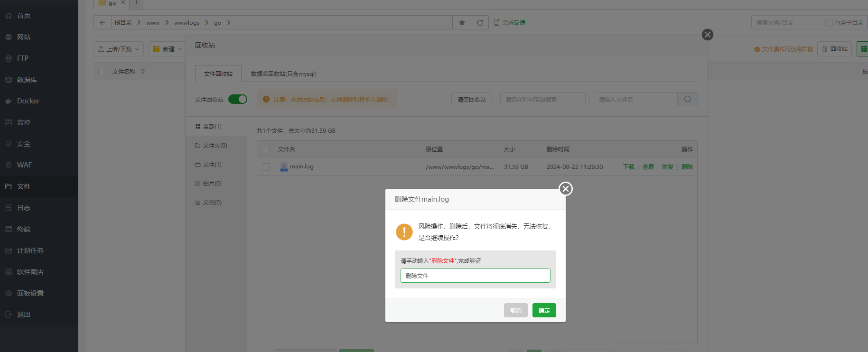Viewport: 868px width, 352px height.
Task: Click the verification text input field
Action: tap(475, 276)
